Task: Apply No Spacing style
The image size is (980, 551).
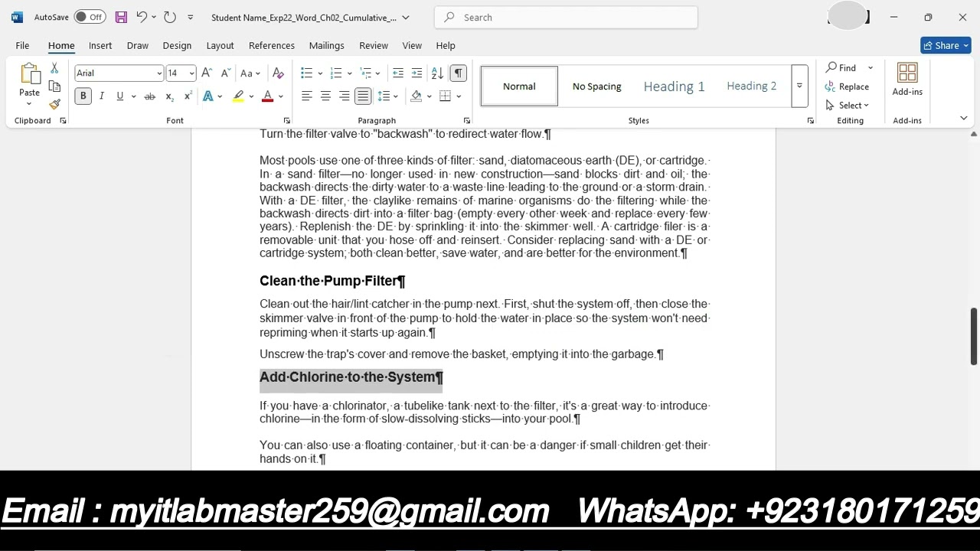Action: coord(597,86)
